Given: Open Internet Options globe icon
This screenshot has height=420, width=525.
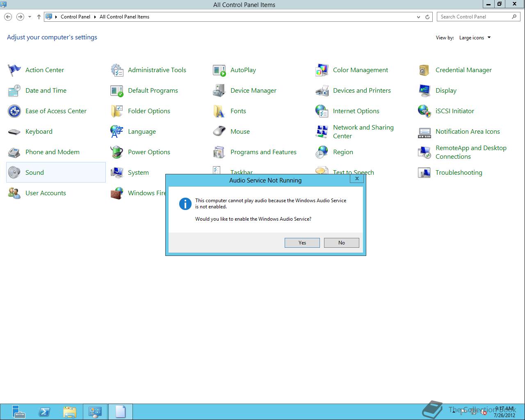Looking at the screenshot, I should tap(322, 111).
